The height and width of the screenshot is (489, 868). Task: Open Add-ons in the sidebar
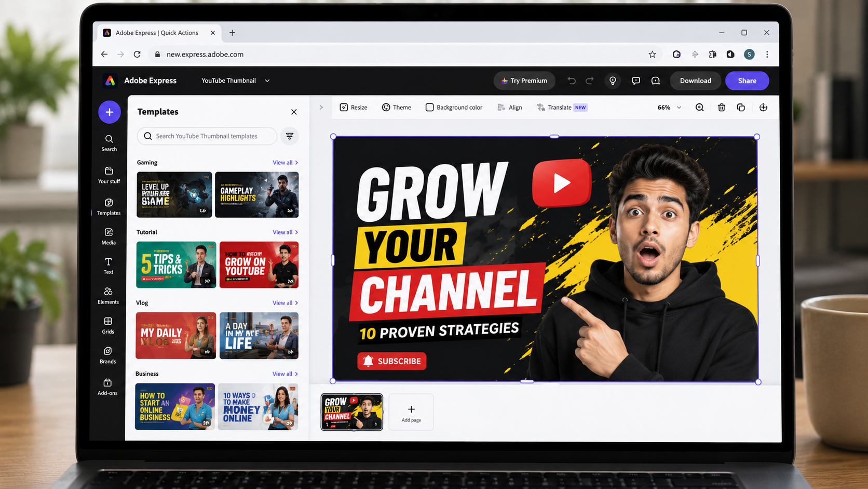pos(107,387)
